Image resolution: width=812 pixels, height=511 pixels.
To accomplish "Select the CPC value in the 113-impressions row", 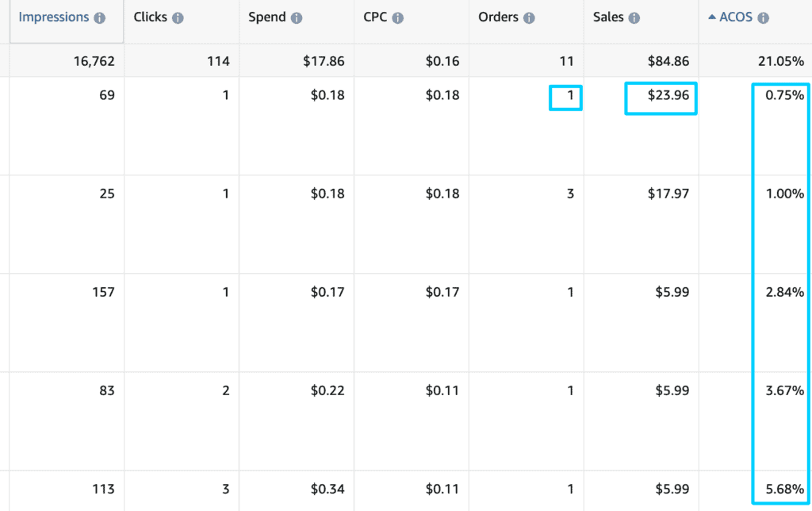I will coord(442,490).
